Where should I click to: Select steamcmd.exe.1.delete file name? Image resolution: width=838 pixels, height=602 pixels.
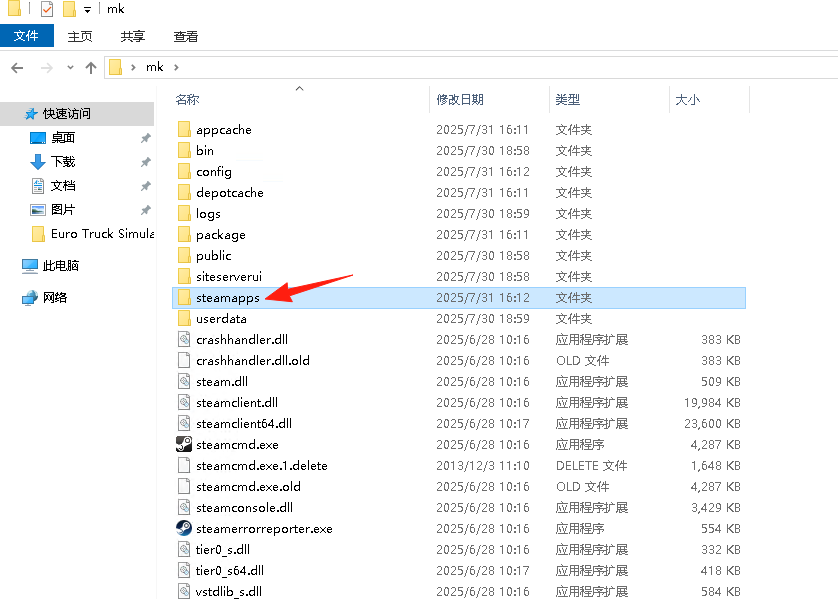point(262,466)
